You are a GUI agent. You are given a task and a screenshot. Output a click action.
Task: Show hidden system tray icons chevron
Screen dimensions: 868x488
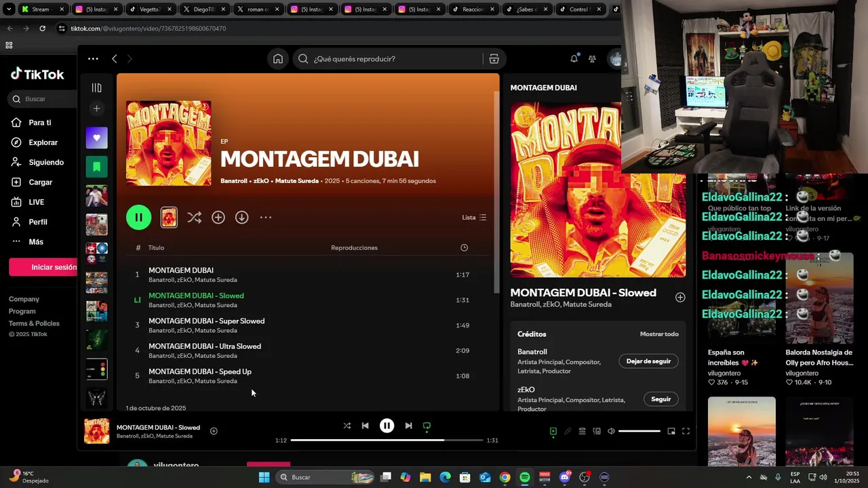pos(749,477)
